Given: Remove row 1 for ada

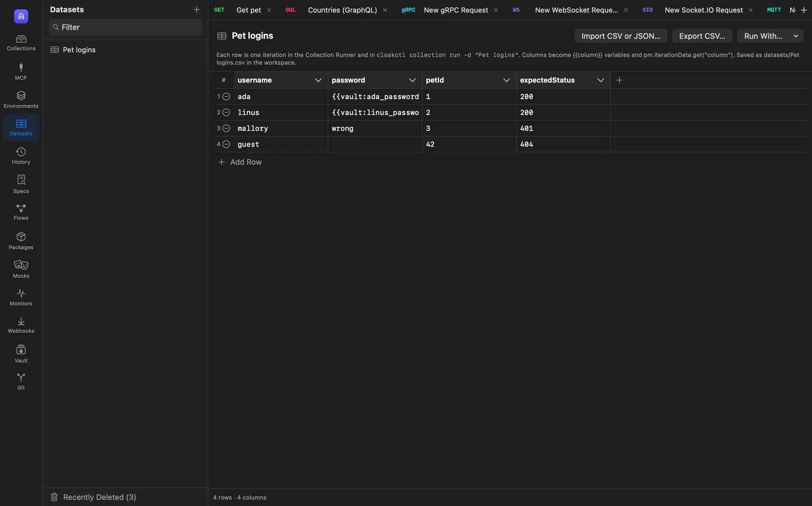Looking at the screenshot, I should [227, 97].
